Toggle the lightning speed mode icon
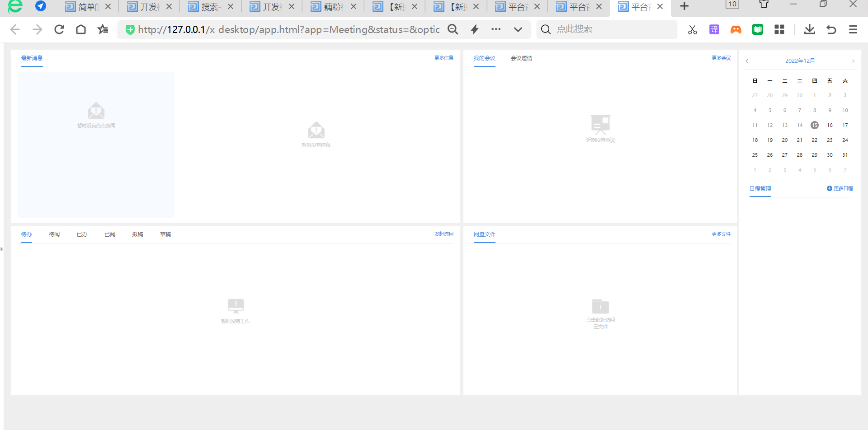This screenshot has width=868, height=430. click(x=475, y=30)
